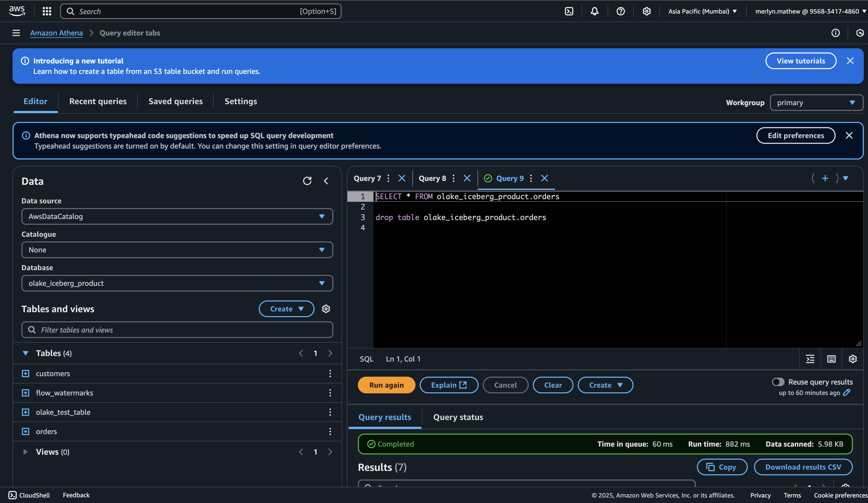Open the help question mark menu

pos(621,11)
